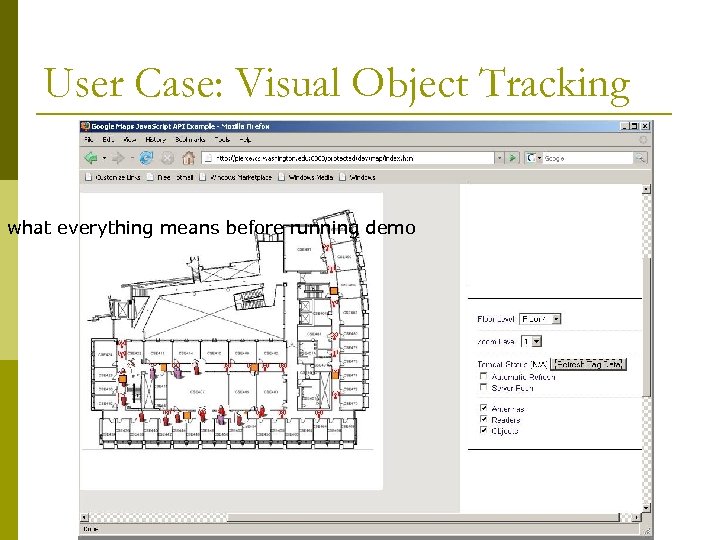Click the green Go arrow beside address bar

point(512,158)
